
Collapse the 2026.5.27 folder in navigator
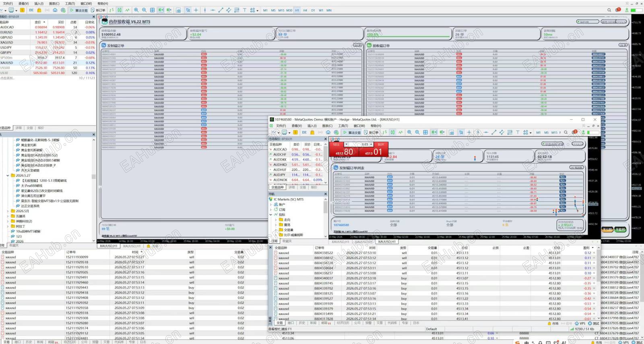(x=8, y=176)
